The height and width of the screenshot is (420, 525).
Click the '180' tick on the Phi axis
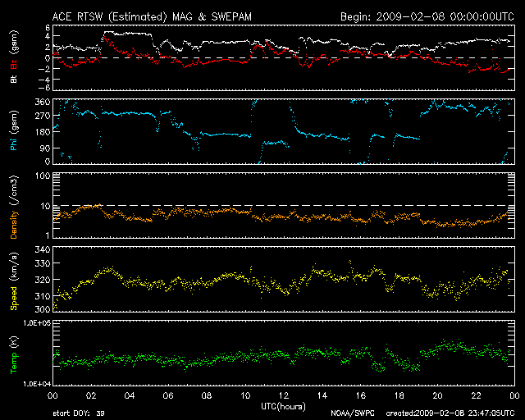(43, 132)
